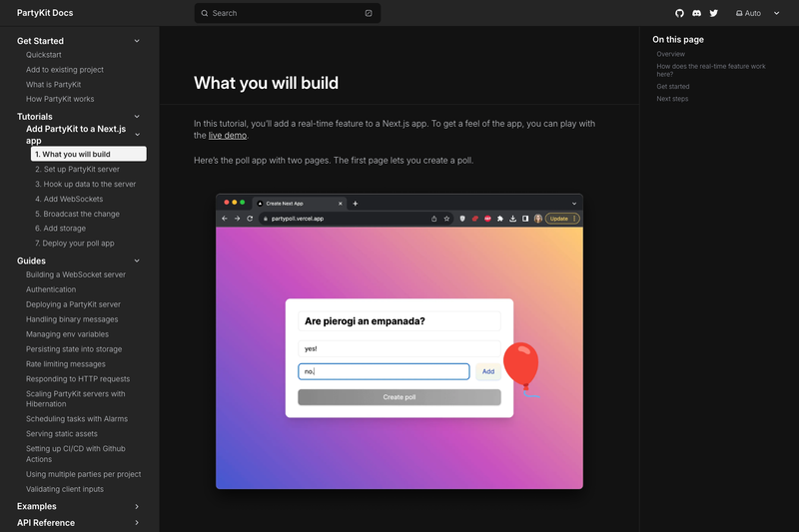The height and width of the screenshot is (532, 799).
Task: Open 7. Deploy your poll app
Action: [75, 244]
